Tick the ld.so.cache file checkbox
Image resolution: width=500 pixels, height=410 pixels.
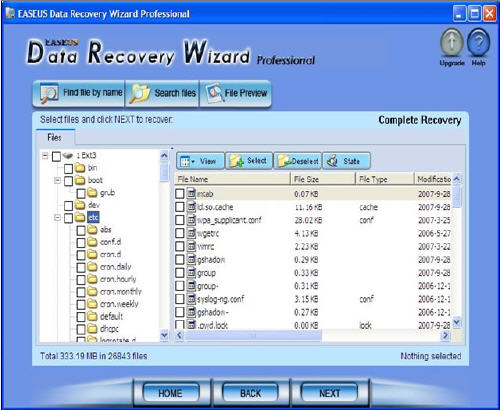click(180, 207)
